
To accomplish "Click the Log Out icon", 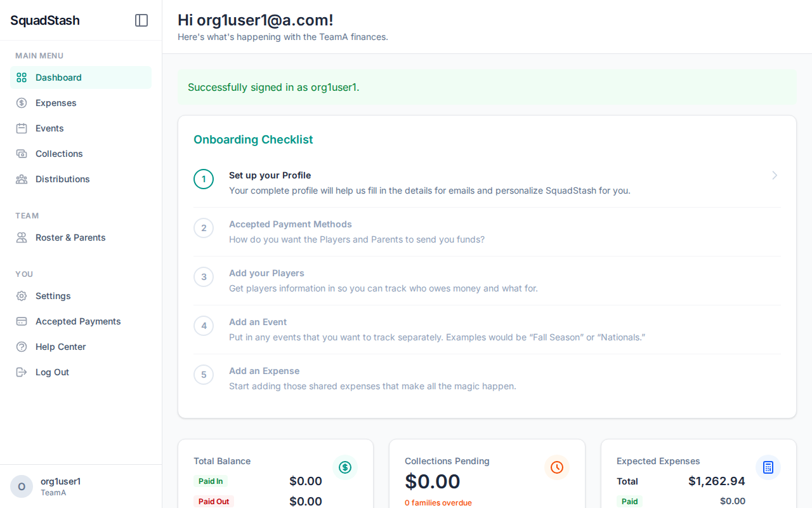I will pyautogui.click(x=22, y=372).
